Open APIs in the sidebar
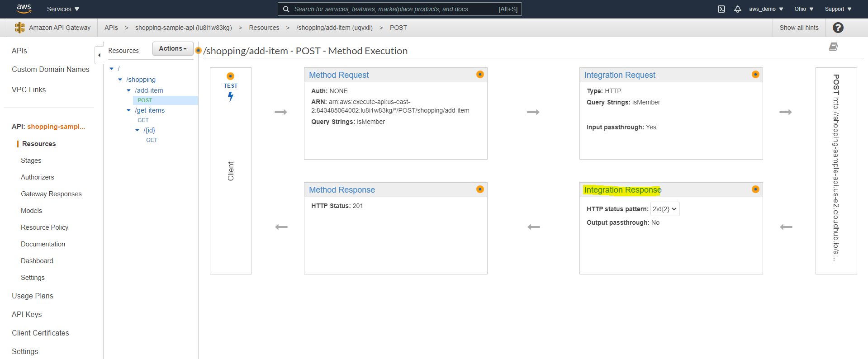The height and width of the screenshot is (359, 868). 19,51
